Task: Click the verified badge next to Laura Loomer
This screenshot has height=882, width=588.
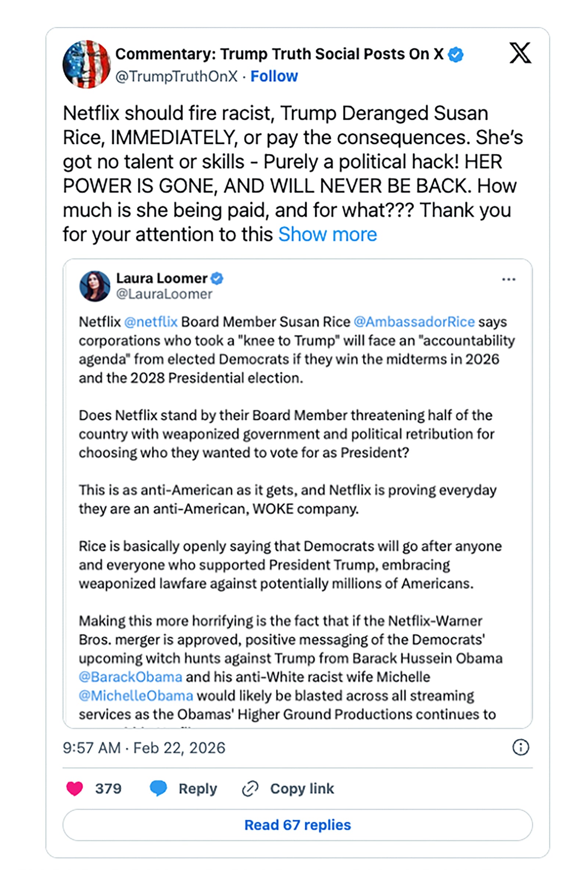Action: [216, 278]
